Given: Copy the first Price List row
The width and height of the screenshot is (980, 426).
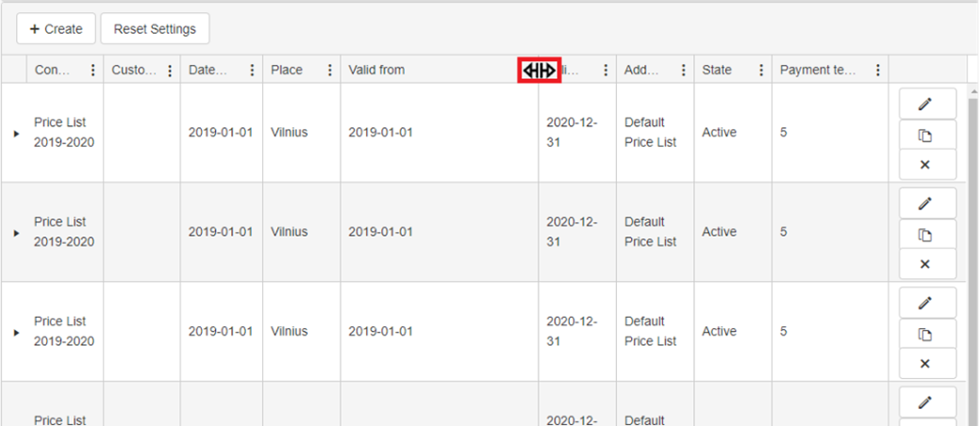Looking at the screenshot, I should pos(927,135).
